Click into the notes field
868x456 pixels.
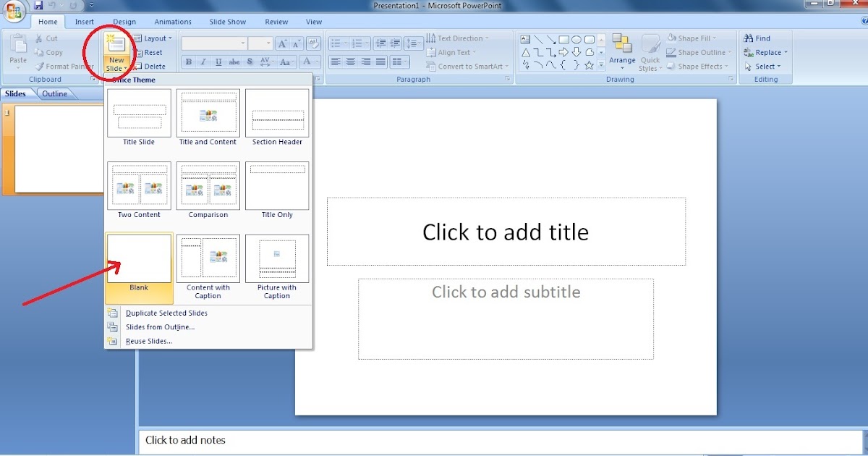coord(434,440)
